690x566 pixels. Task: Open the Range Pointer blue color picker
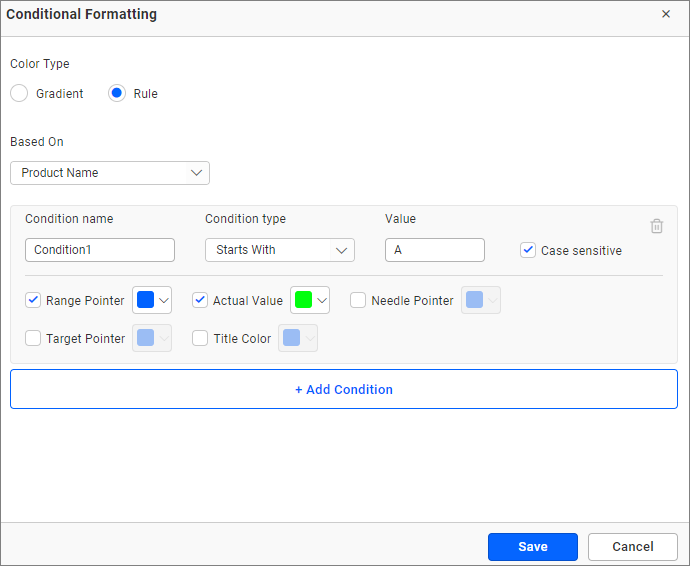[152, 300]
